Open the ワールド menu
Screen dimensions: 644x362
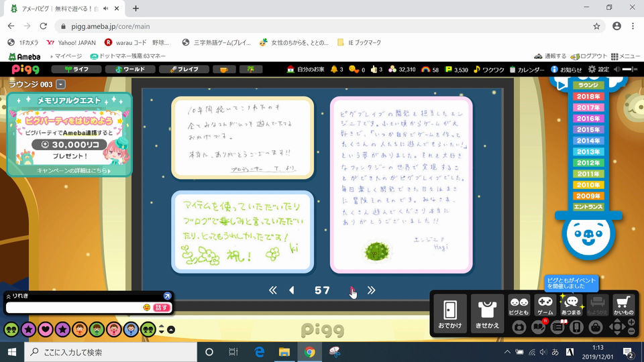coord(130,69)
